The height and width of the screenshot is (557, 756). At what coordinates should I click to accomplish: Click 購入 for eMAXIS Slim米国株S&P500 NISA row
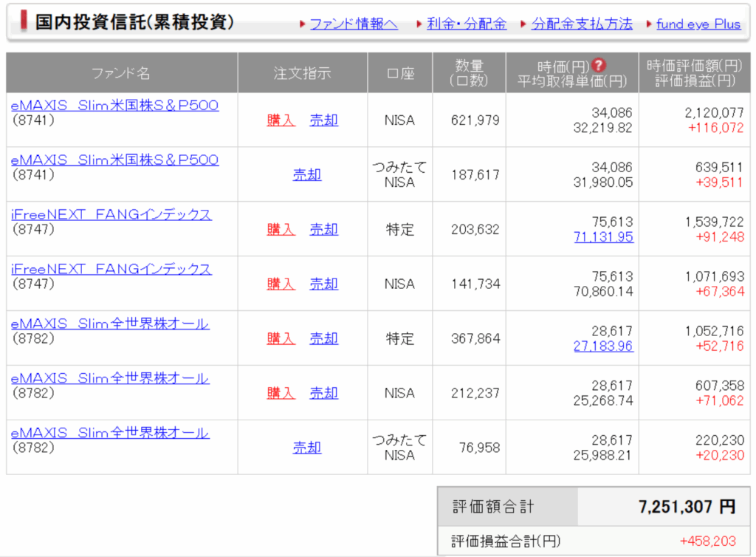[x=281, y=120]
